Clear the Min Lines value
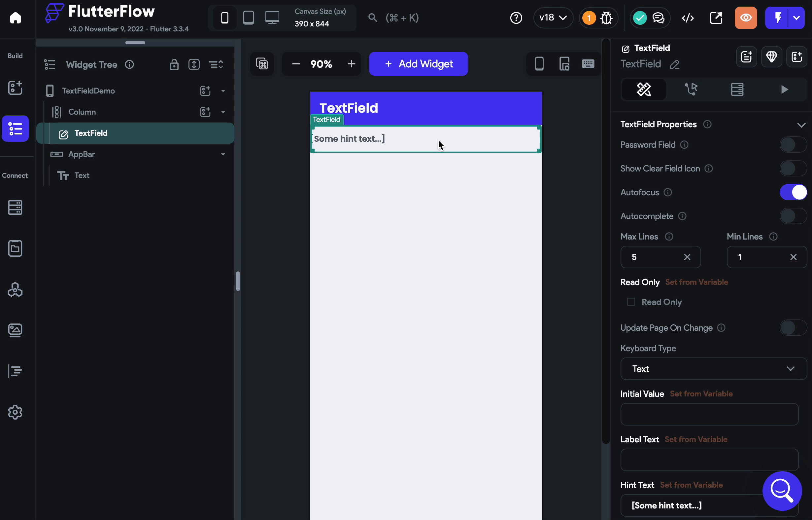 [x=793, y=257]
